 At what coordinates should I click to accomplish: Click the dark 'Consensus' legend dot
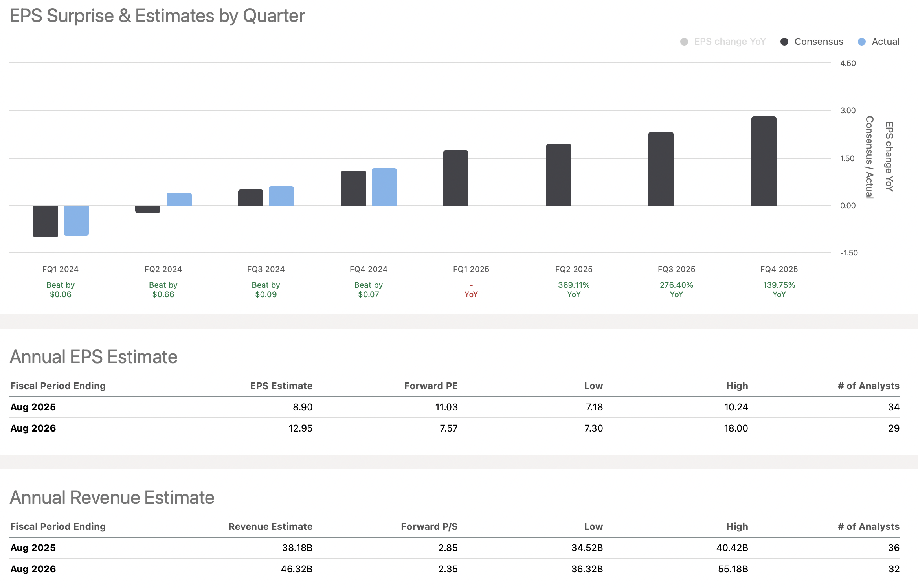784,41
